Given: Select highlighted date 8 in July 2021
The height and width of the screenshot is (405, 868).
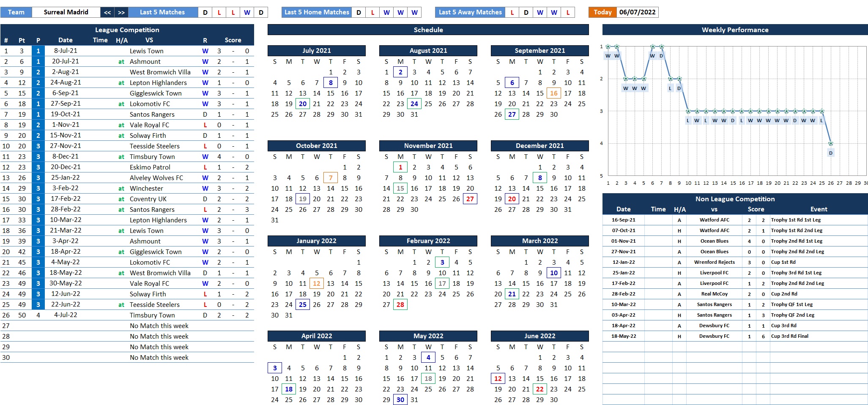Looking at the screenshot, I should (x=331, y=83).
